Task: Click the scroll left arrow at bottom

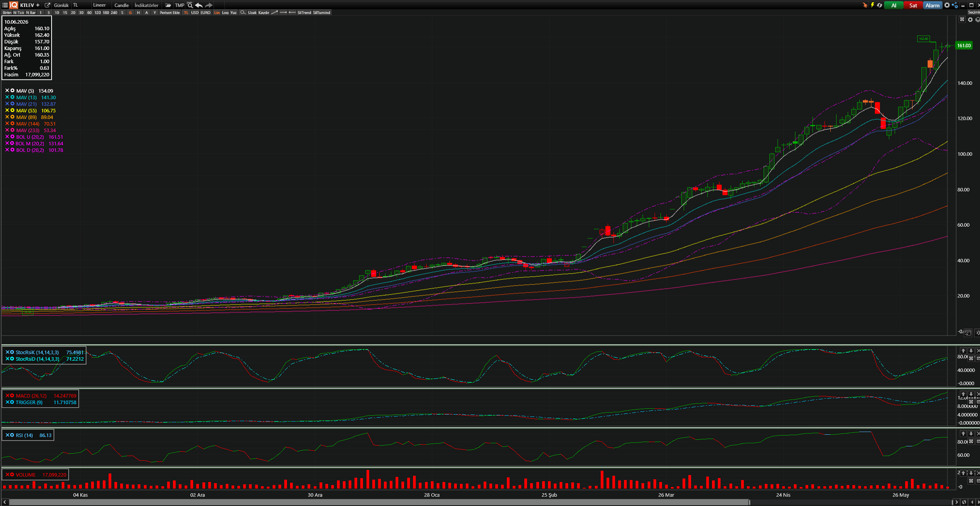Action: pyautogui.click(x=5, y=502)
